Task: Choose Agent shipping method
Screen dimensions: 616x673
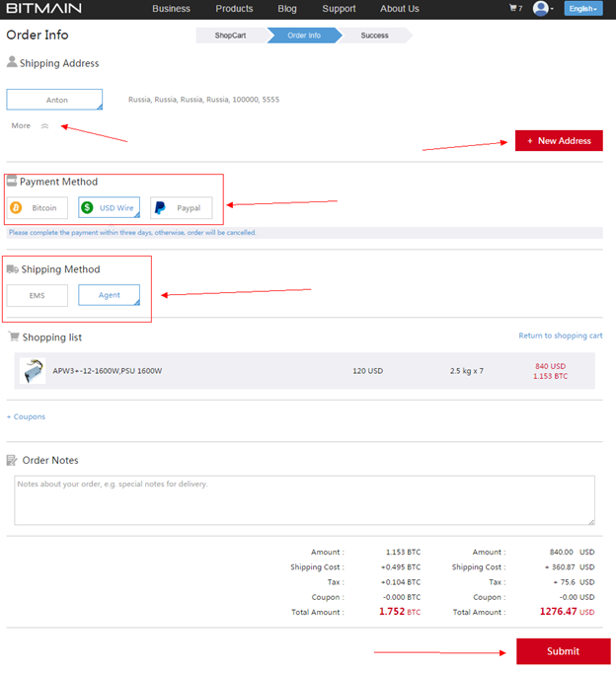Action: click(109, 295)
